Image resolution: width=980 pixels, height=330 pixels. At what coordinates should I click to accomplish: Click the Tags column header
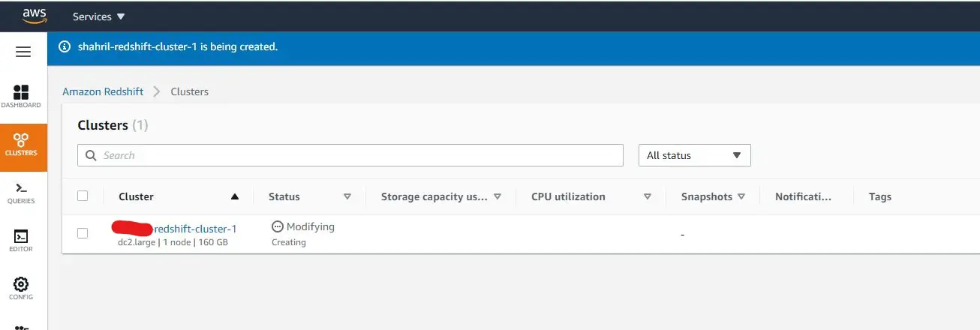tap(880, 196)
